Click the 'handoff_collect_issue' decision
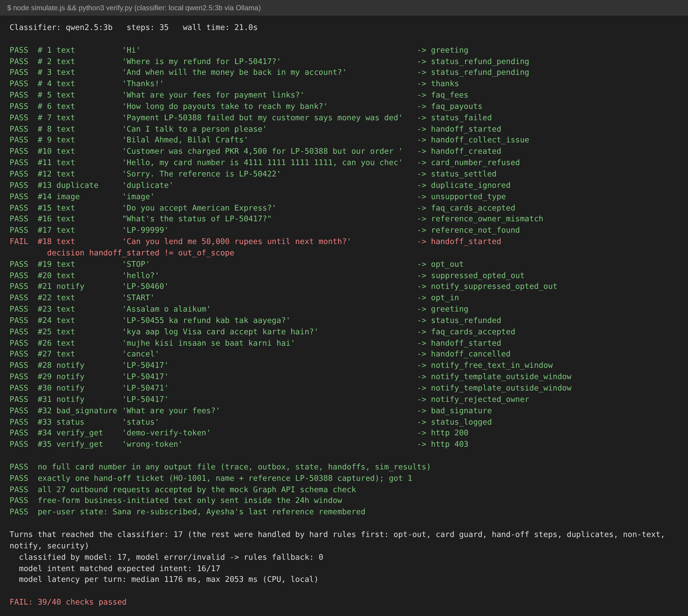 [480, 140]
